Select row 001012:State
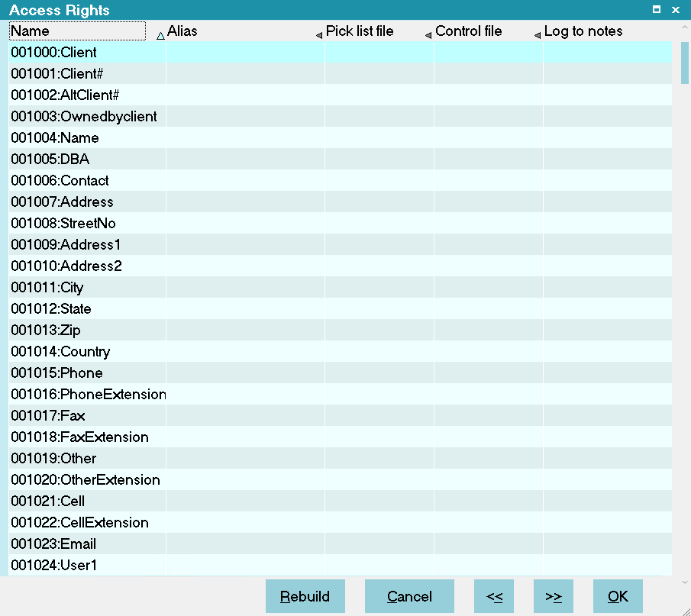This screenshot has width=691, height=616. coord(341,308)
